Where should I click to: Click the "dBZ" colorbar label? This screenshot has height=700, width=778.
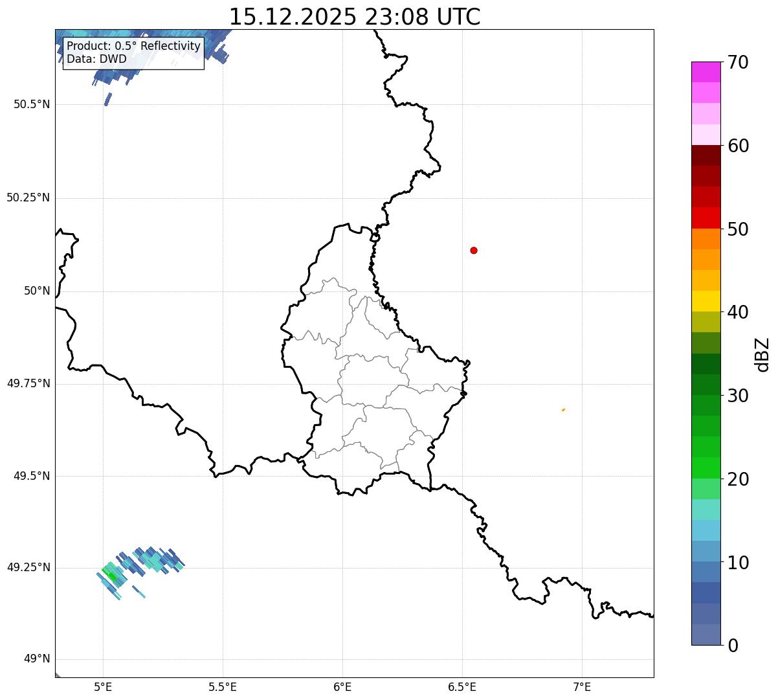762,354
